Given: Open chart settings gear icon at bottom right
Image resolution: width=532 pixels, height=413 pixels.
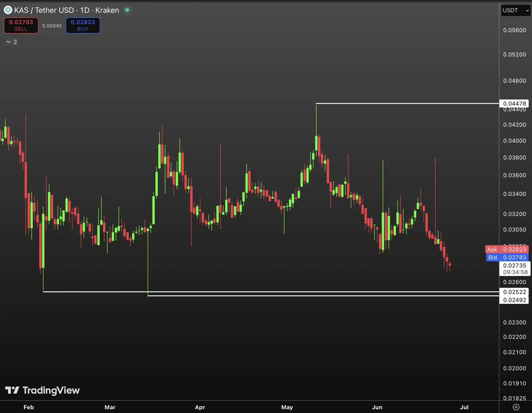Looking at the screenshot, I should coord(516,407).
